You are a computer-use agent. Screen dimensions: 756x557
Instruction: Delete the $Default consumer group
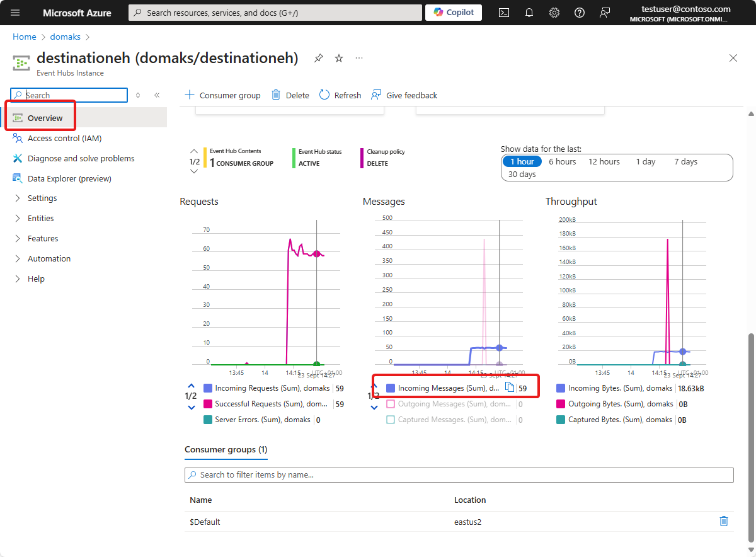coord(723,521)
